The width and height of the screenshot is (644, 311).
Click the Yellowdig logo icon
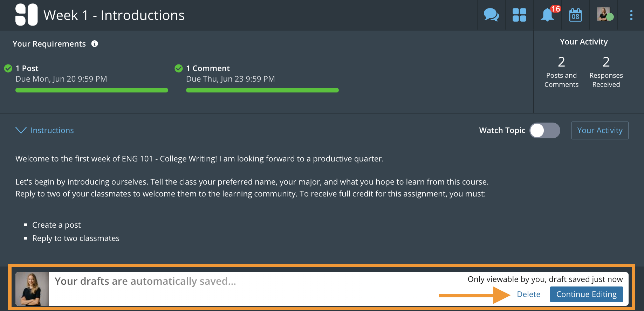click(x=26, y=15)
